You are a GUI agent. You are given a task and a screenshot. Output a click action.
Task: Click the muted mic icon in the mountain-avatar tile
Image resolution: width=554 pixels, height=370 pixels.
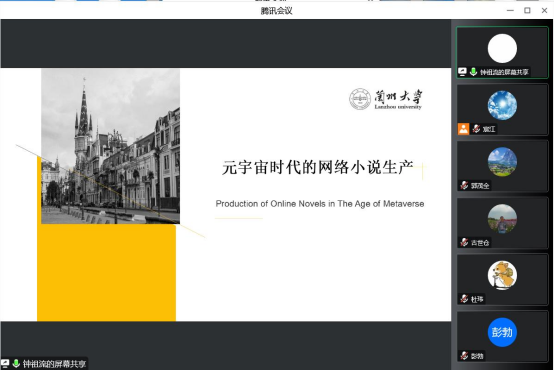coord(464,185)
